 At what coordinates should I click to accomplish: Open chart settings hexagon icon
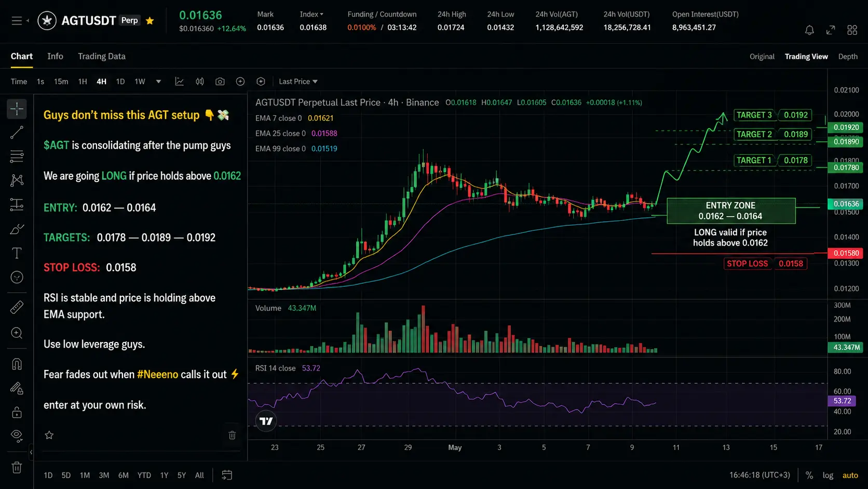pos(261,82)
